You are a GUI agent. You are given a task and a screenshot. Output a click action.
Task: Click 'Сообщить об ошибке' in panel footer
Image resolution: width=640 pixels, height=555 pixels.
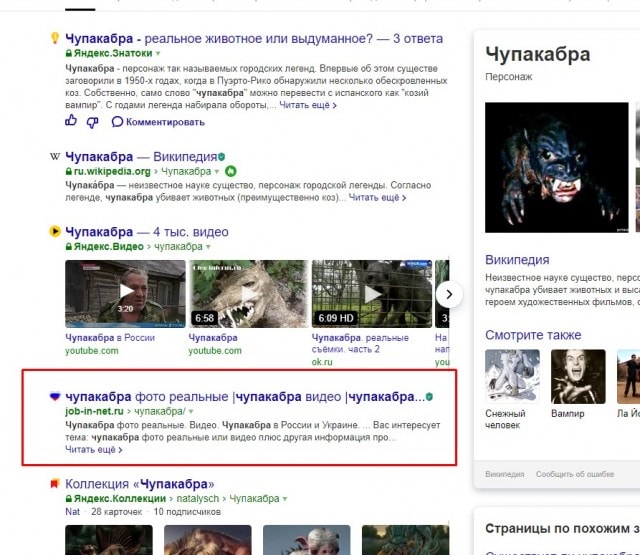click(x=575, y=474)
